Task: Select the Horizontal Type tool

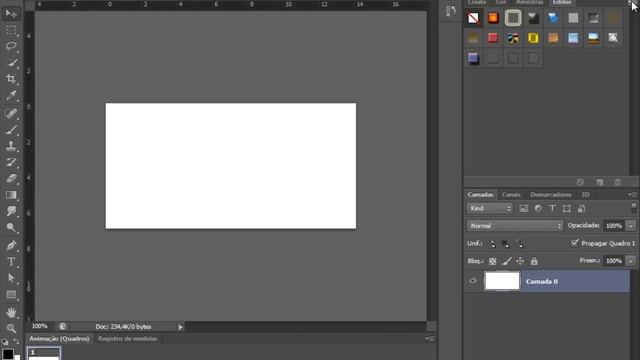Action: click(x=11, y=262)
